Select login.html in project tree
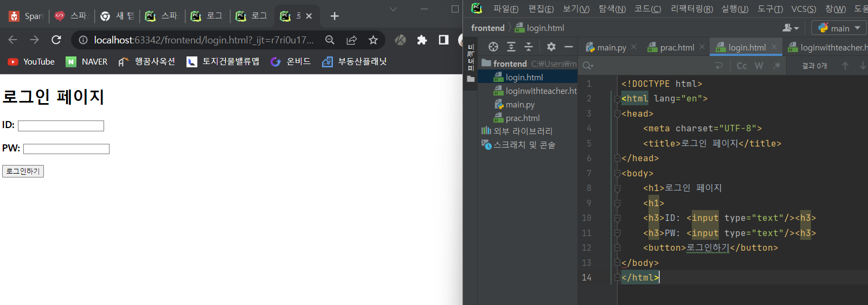868x305 pixels. (x=524, y=77)
